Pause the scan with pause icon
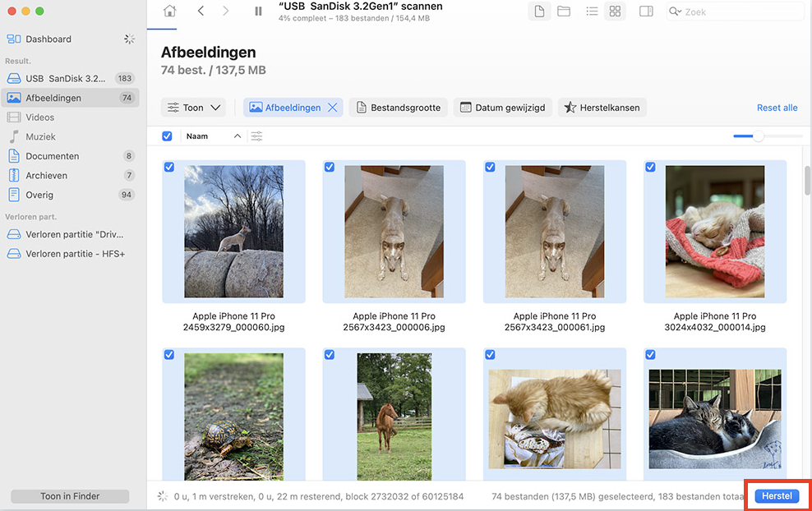 pos(259,12)
